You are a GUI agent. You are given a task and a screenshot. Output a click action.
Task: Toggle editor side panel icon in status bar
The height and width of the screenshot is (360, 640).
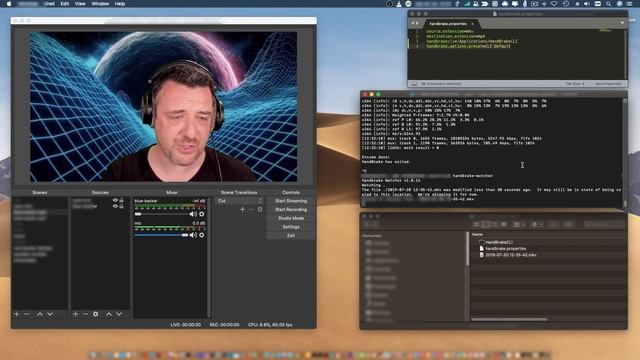pyautogui.click(x=414, y=84)
